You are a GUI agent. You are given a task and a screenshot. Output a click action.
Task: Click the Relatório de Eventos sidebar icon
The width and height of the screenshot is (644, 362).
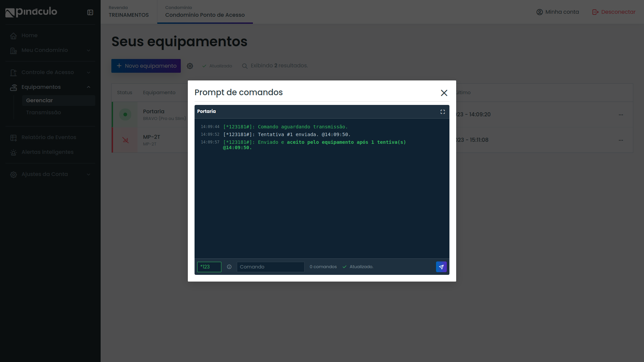pos(13,137)
